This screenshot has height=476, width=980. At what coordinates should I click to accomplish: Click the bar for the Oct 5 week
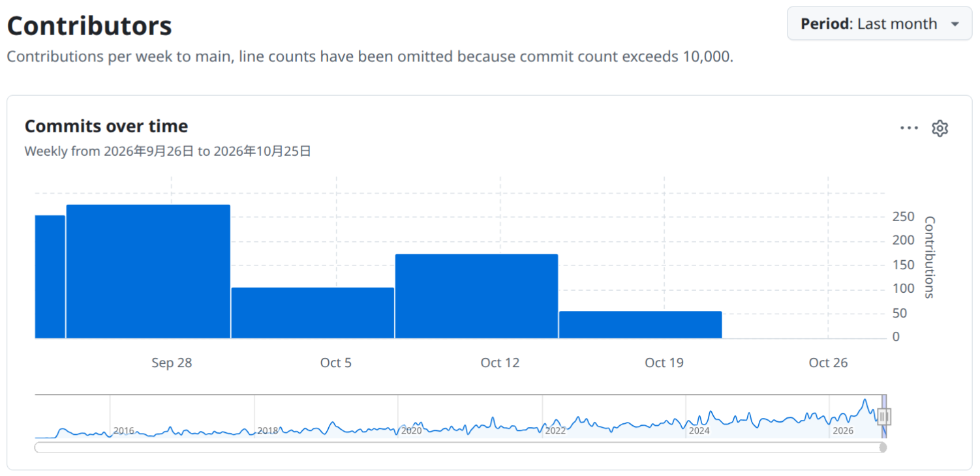pyautogui.click(x=313, y=313)
